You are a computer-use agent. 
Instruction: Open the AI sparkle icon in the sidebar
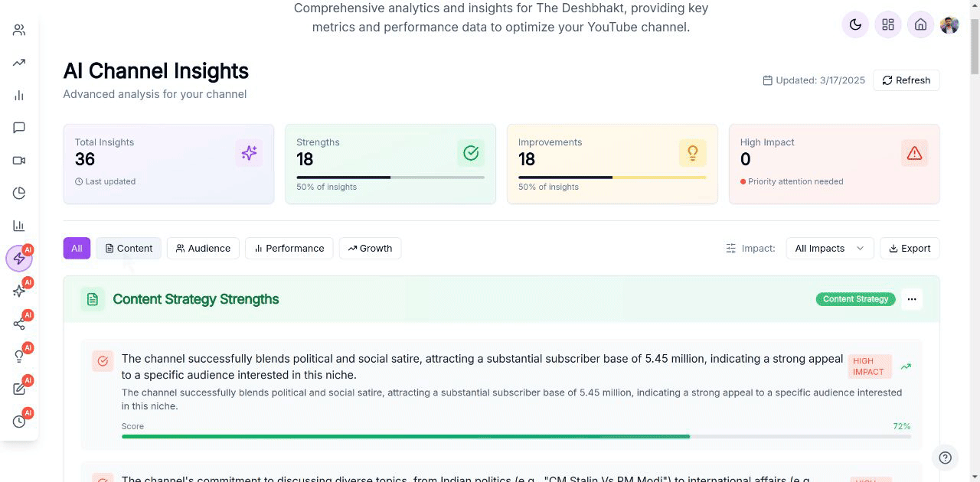[19, 291]
